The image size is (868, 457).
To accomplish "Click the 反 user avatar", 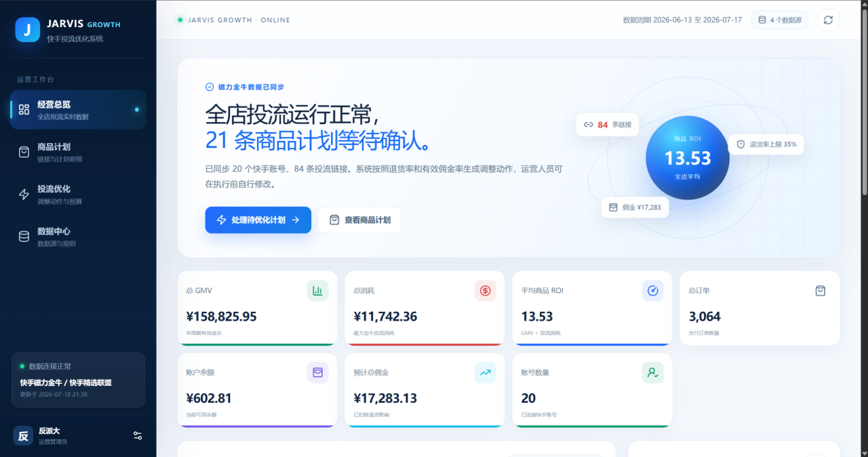I will (x=23, y=435).
